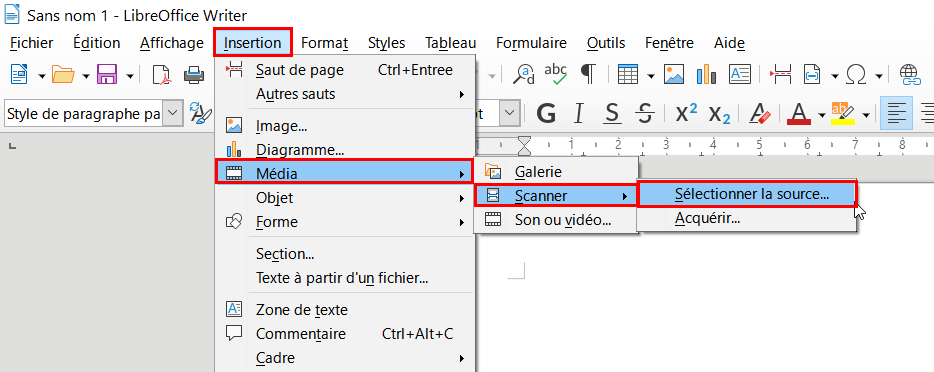The width and height of the screenshot is (934, 372).
Task: Open the Format menu
Action: [325, 43]
